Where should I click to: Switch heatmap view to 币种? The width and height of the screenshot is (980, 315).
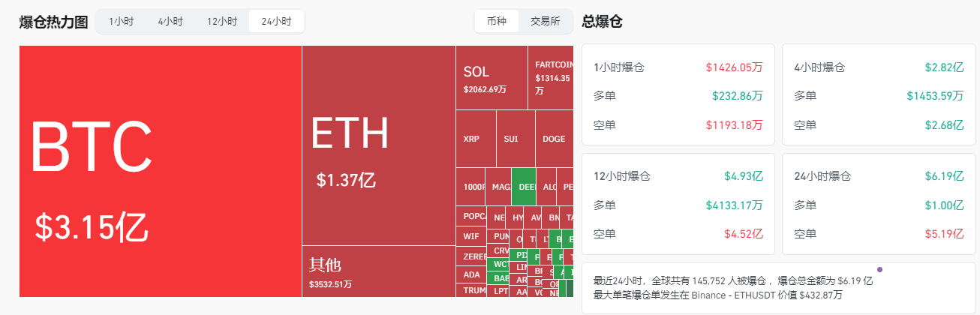497,21
